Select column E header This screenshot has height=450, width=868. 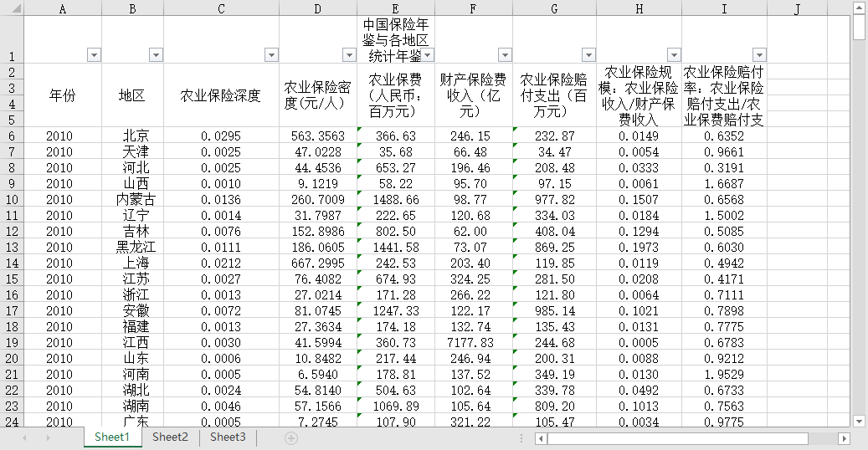tap(396, 8)
